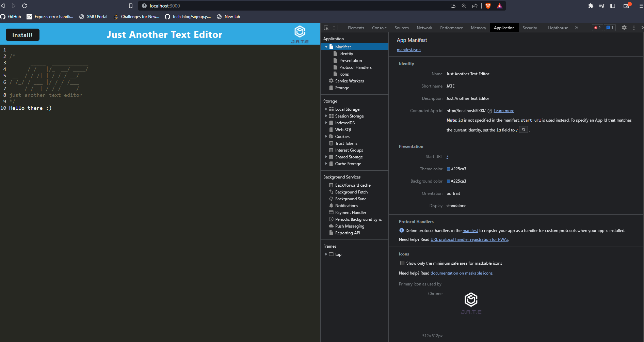Enable minimum safe area for maskable icons
Viewport: 644px width, 342px height.
402,263
